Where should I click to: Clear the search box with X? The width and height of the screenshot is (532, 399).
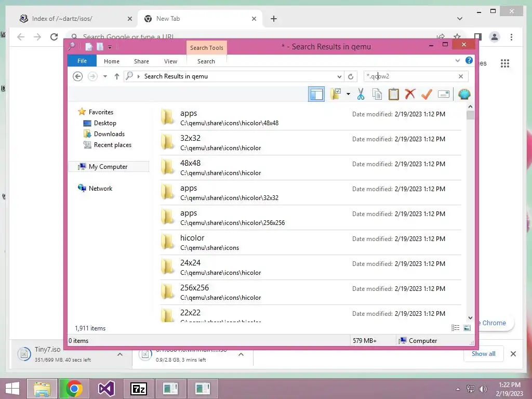click(461, 76)
